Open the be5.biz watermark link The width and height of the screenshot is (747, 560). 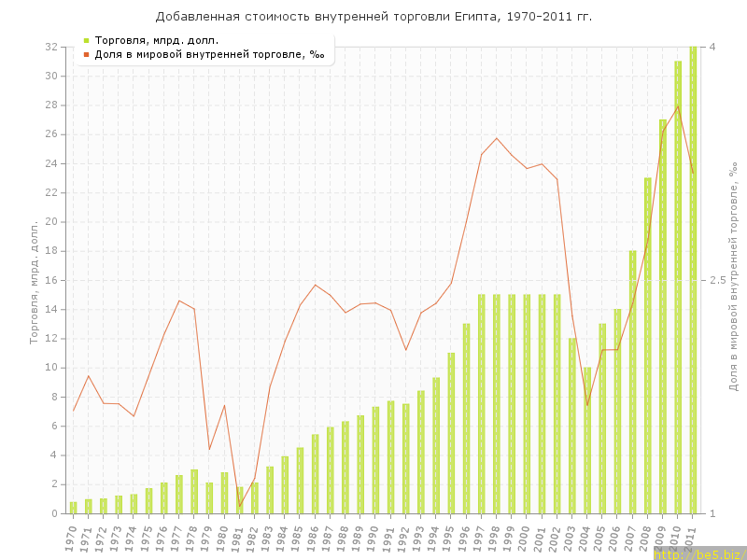tap(698, 554)
